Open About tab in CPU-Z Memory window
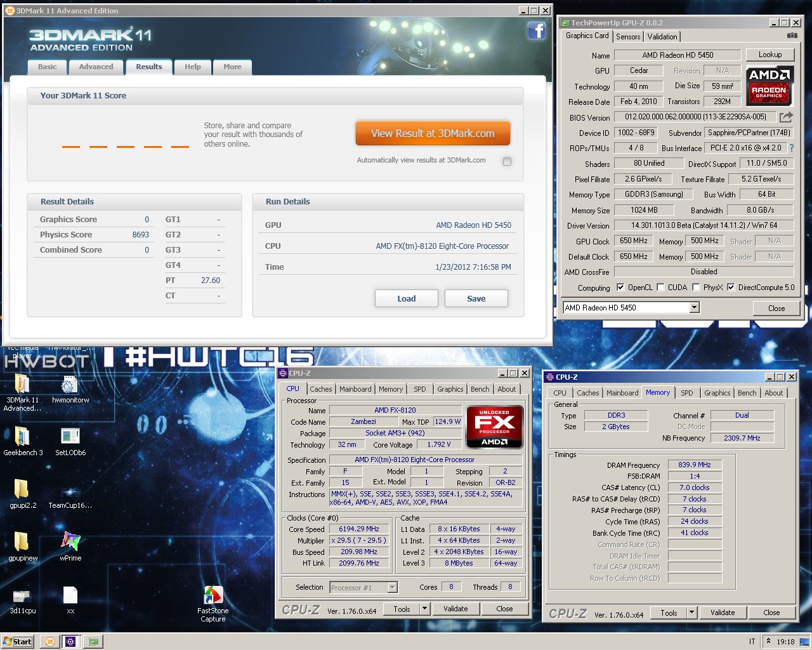The image size is (812, 650). click(x=774, y=393)
